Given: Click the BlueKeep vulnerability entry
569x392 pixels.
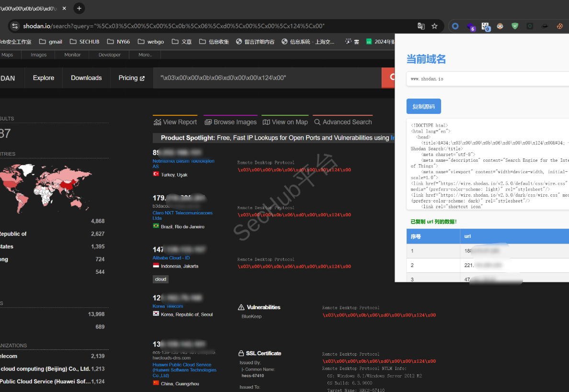Looking at the screenshot, I should (x=251, y=316).
